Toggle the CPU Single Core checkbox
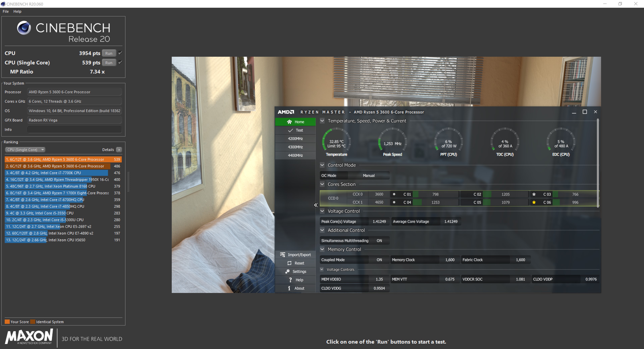 pos(120,62)
